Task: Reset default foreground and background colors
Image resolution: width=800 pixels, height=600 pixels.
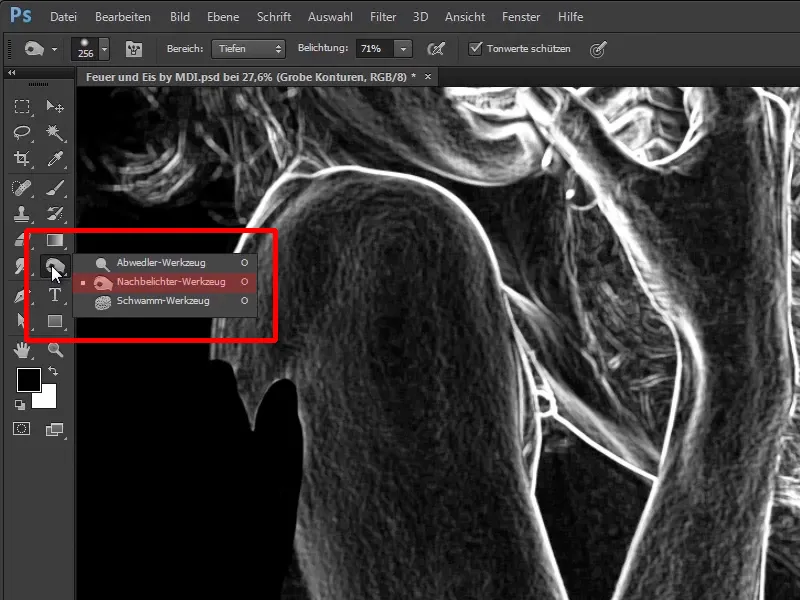Action: tap(19, 405)
